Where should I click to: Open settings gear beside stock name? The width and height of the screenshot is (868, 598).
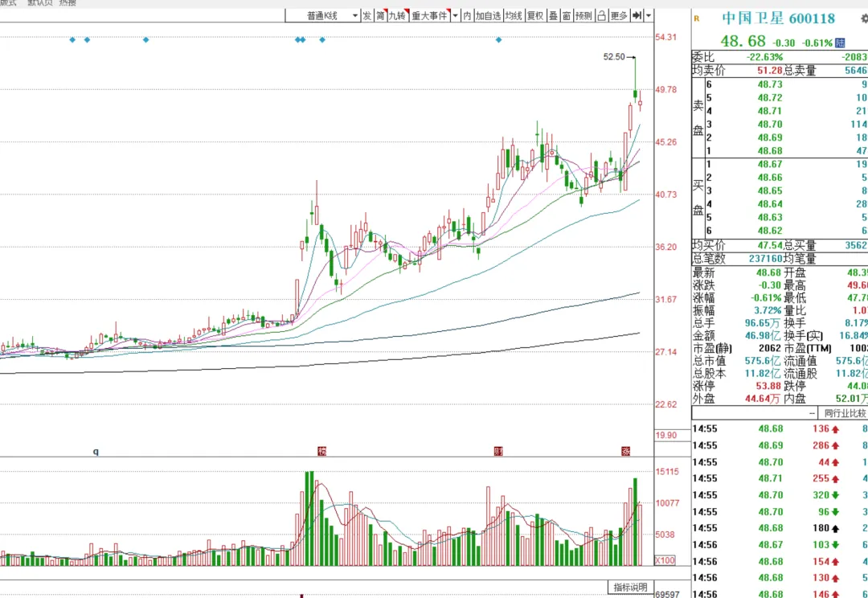pyautogui.click(x=863, y=18)
